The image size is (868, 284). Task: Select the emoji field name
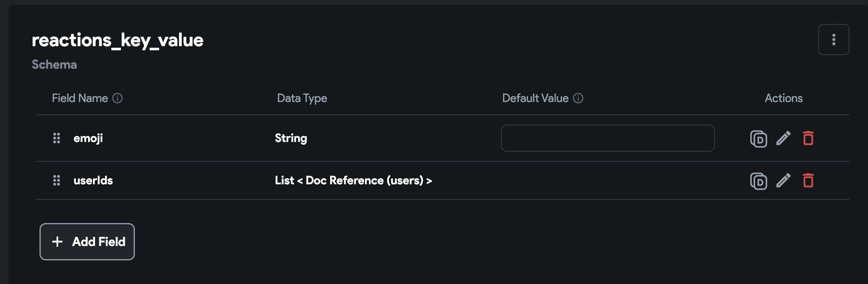pos(88,139)
